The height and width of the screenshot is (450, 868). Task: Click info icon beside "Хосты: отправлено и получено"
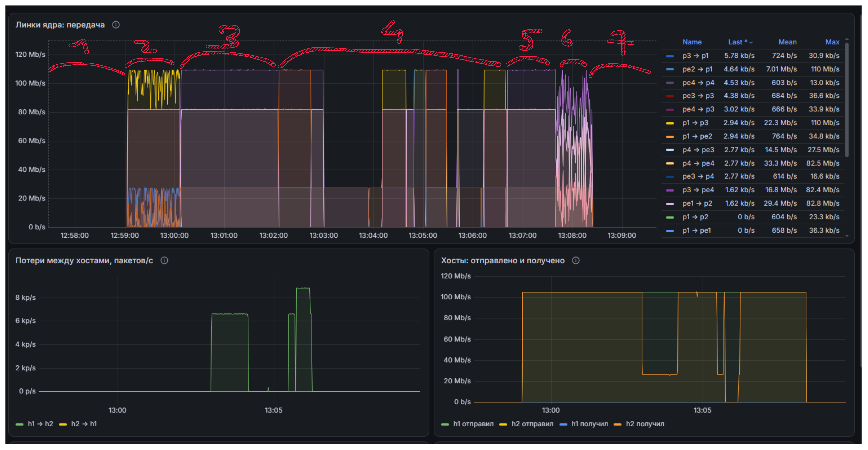coord(576,260)
